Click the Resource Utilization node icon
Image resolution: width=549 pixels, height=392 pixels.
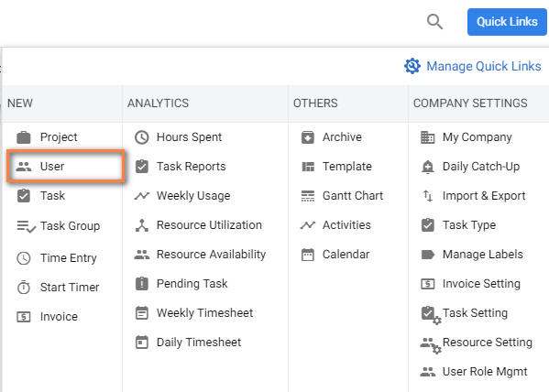click(x=142, y=225)
